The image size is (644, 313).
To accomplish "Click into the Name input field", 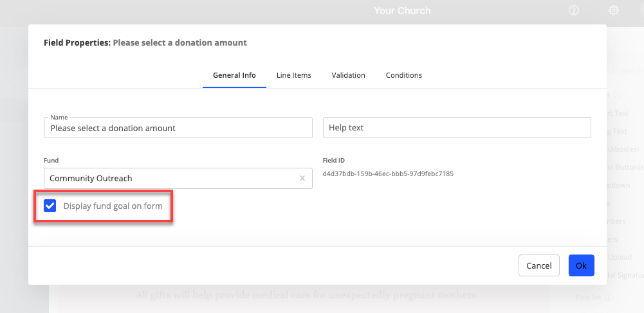I will pyautogui.click(x=178, y=128).
